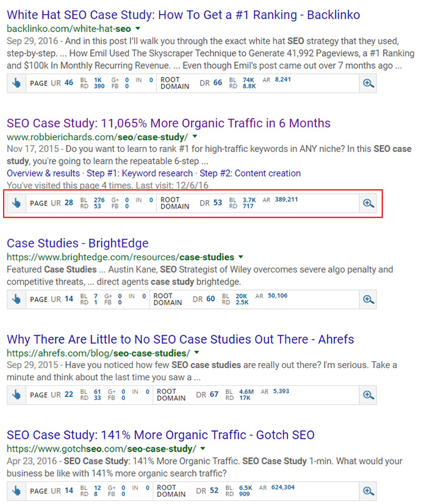Click the UR 28 value for robbierichards page

[x=69, y=202]
